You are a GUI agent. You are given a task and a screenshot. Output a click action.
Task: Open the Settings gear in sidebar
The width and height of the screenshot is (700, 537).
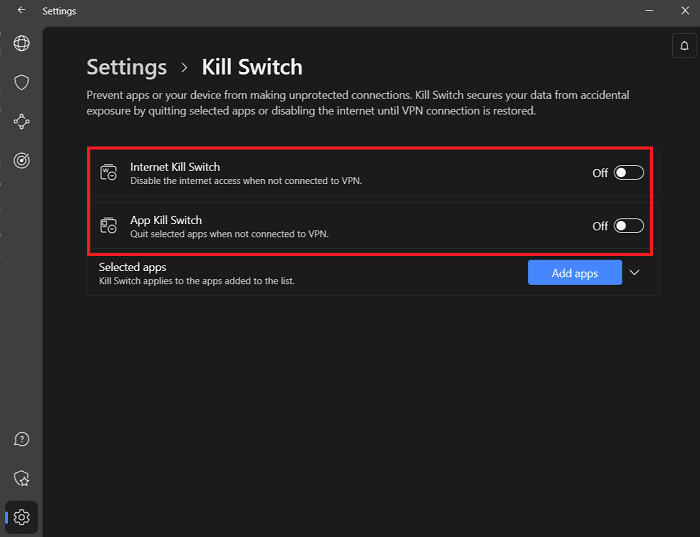21,517
